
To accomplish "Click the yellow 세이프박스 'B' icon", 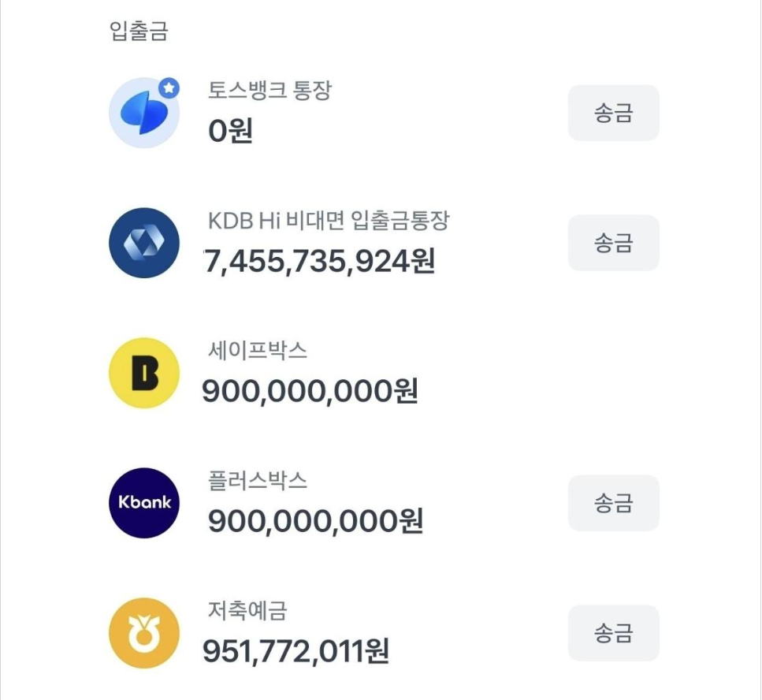I will pos(143,372).
